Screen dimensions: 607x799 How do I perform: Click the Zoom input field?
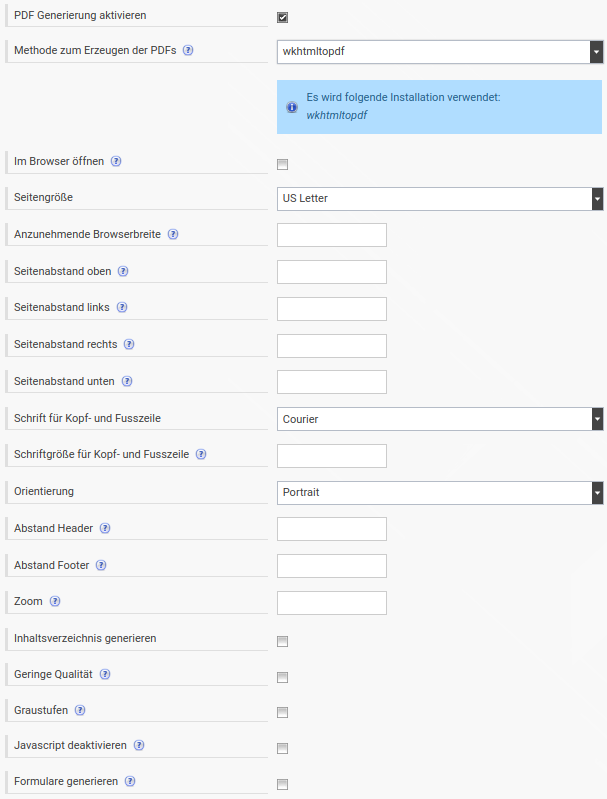point(332,603)
